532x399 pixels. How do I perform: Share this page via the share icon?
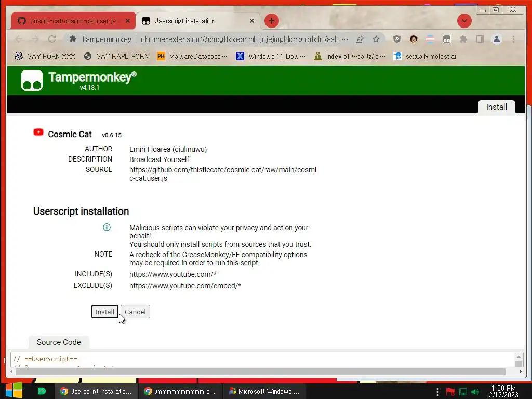tap(360, 39)
